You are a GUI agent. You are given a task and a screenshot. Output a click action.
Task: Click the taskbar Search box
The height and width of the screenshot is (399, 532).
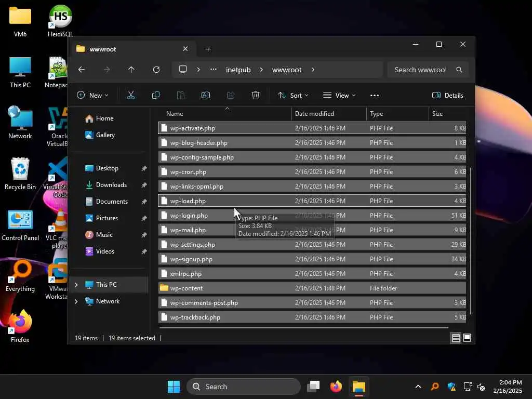click(x=244, y=387)
